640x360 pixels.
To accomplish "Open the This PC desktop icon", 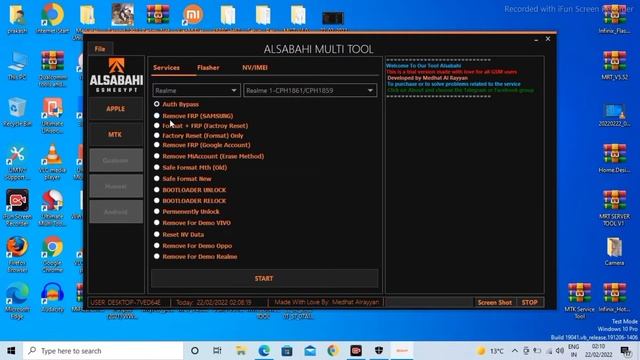I will pos(17,66).
